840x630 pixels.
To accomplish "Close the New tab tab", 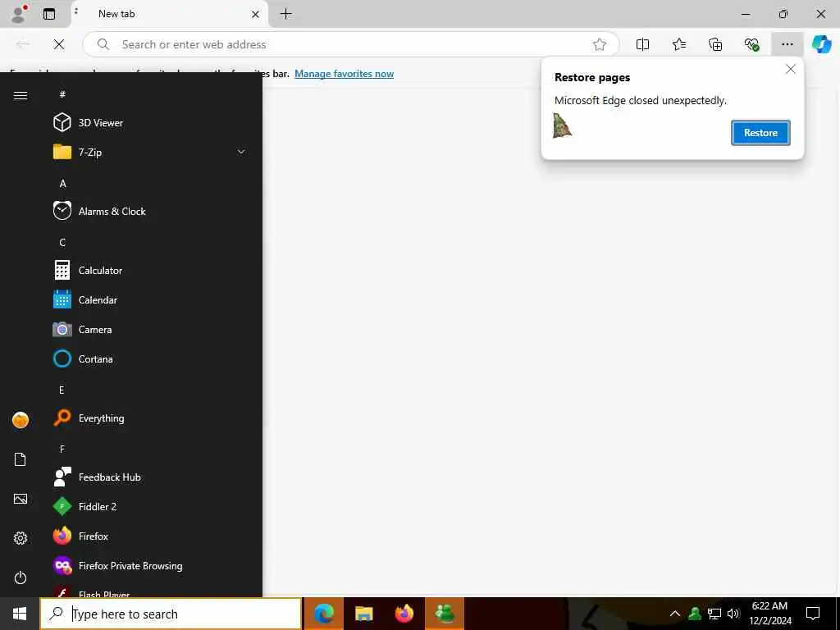I will [256, 15].
